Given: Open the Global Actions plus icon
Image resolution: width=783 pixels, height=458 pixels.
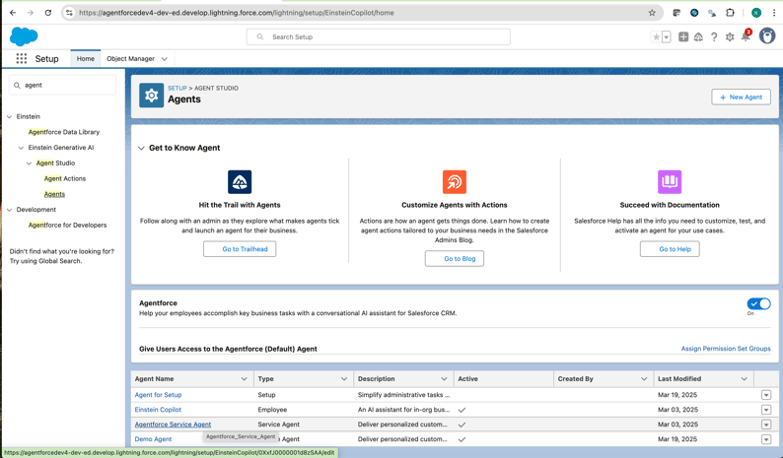Looking at the screenshot, I should point(683,37).
